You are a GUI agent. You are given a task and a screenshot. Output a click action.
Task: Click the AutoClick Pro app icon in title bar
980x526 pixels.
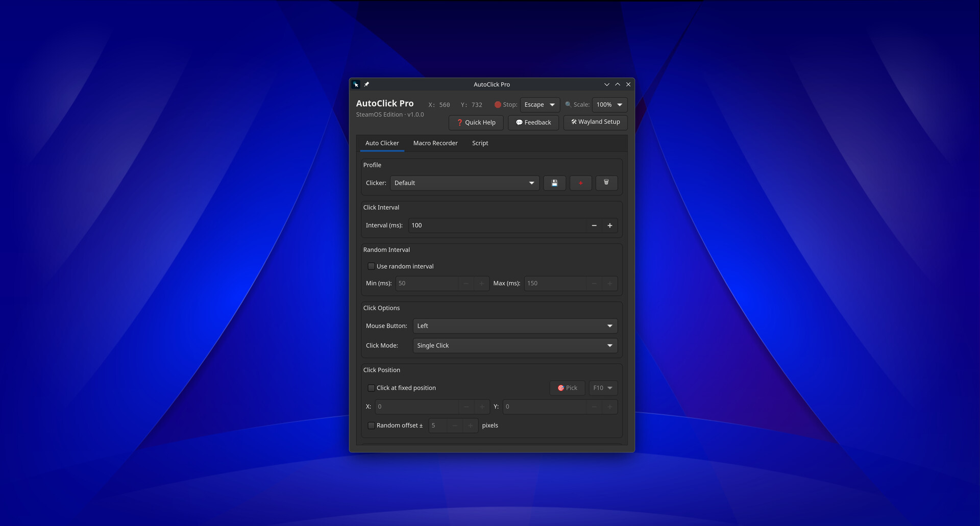click(x=356, y=84)
